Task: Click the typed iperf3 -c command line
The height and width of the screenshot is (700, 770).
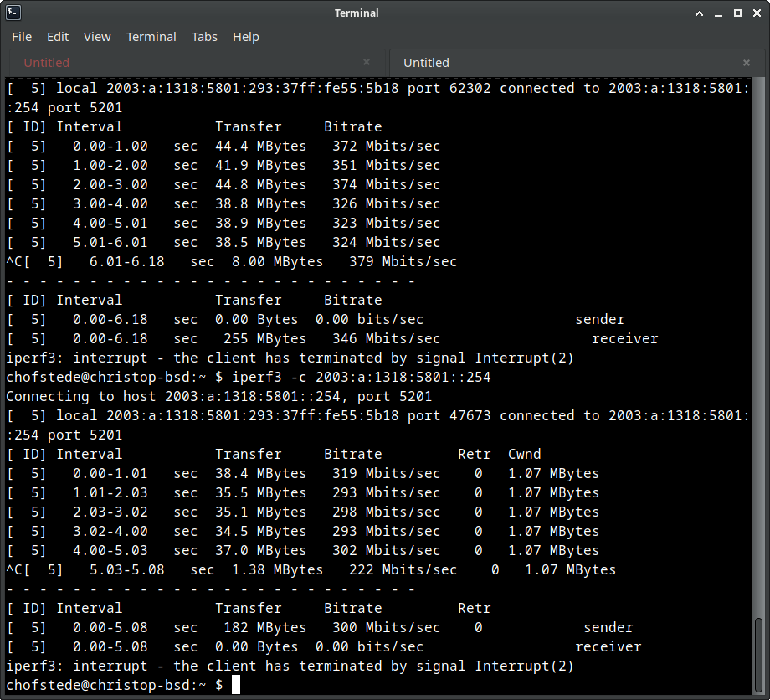Action: coord(352,377)
